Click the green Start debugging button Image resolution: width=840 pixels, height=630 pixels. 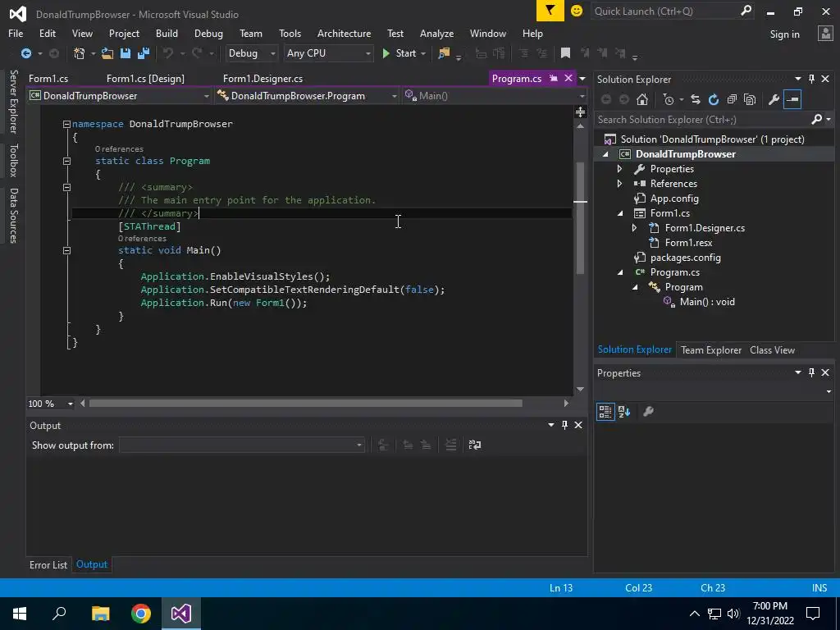(399, 53)
